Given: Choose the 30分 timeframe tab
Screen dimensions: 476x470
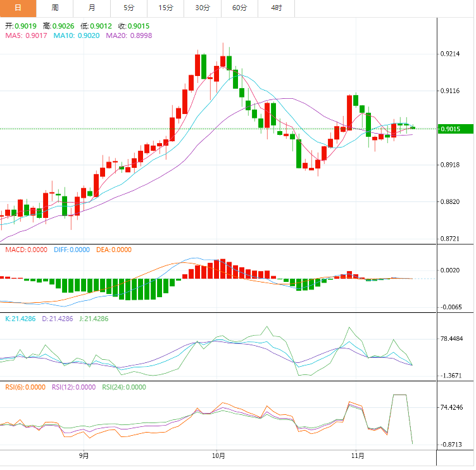Looking at the screenshot, I should pos(203,8).
